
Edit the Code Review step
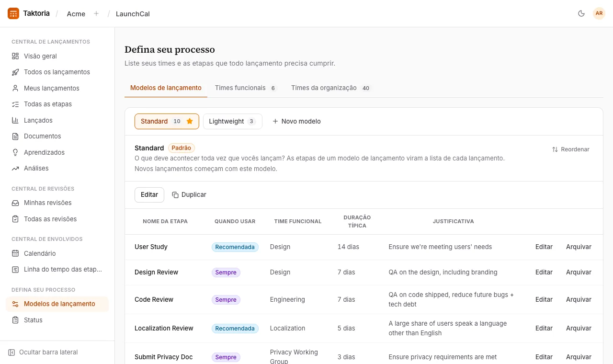coord(544,299)
